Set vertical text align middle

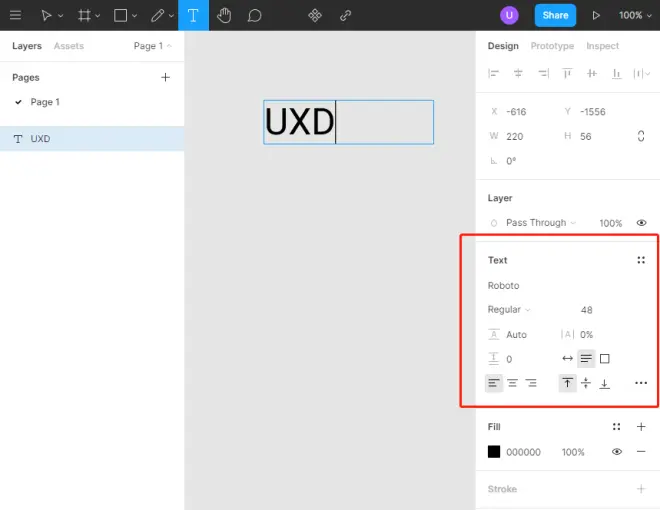click(x=586, y=383)
